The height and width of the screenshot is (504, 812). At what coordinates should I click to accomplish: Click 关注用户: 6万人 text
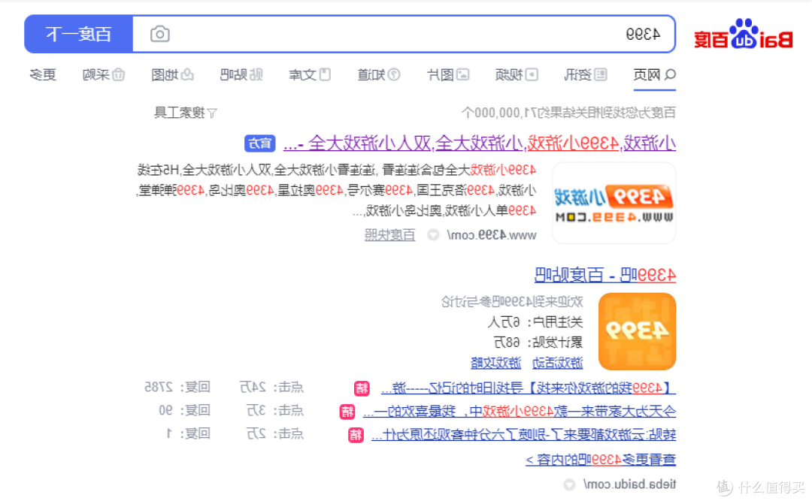point(535,322)
